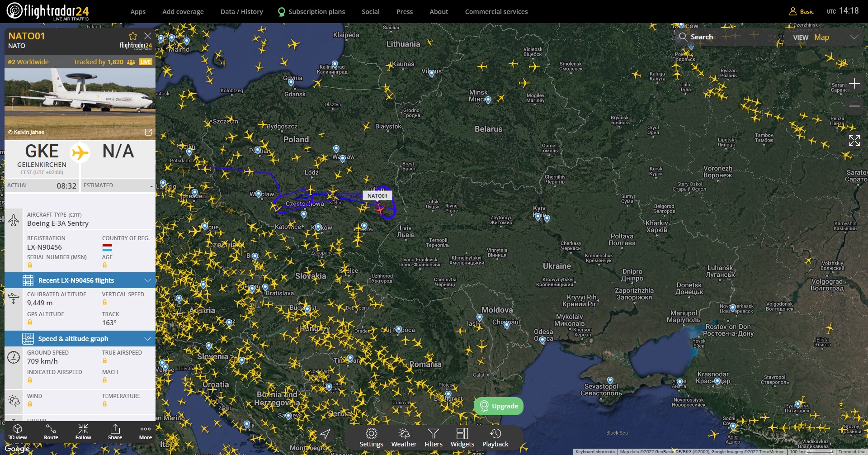Screen dimensions: 868x455
Task: Click the map Search field
Action: (x=702, y=37)
